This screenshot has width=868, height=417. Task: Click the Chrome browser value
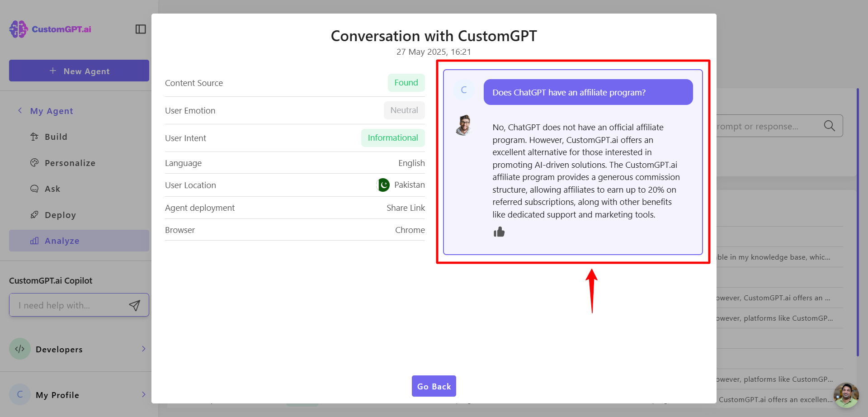[410, 230]
